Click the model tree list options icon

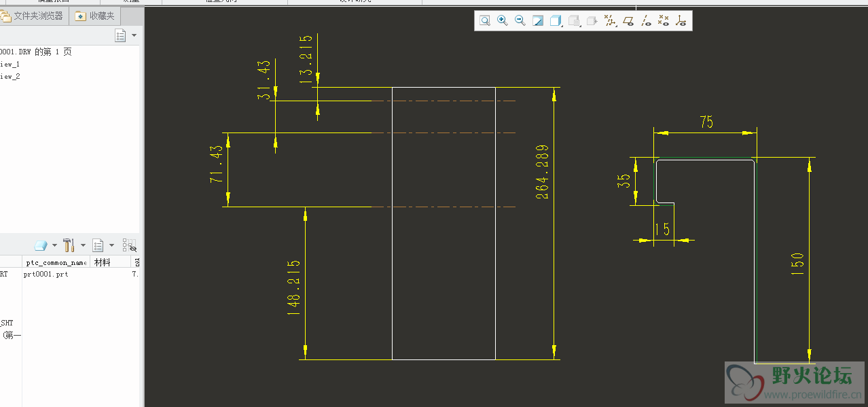[98, 245]
